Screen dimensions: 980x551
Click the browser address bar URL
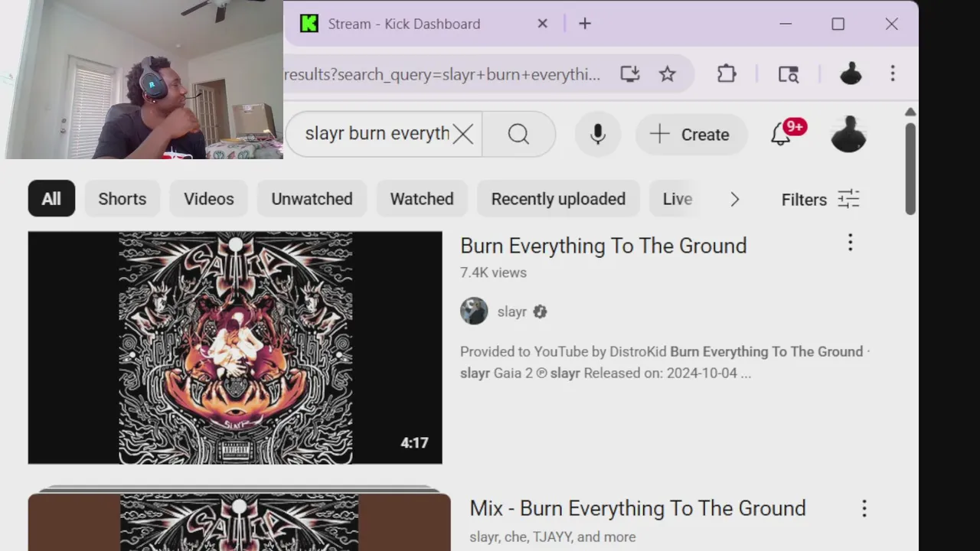point(443,74)
